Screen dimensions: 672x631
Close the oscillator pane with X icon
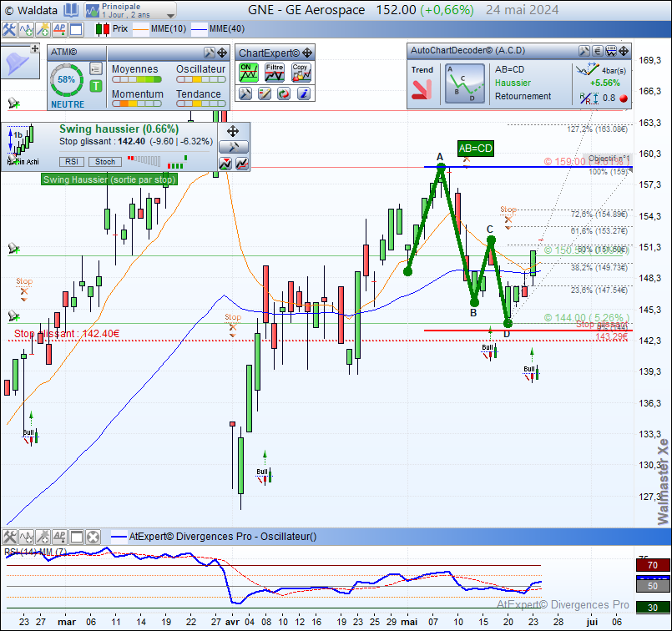coord(93,537)
